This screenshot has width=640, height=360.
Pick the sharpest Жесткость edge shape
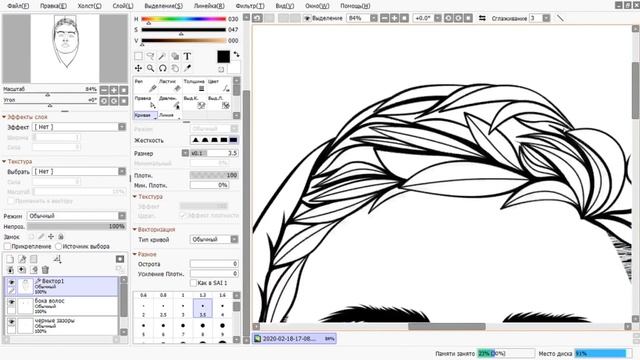click(233, 140)
